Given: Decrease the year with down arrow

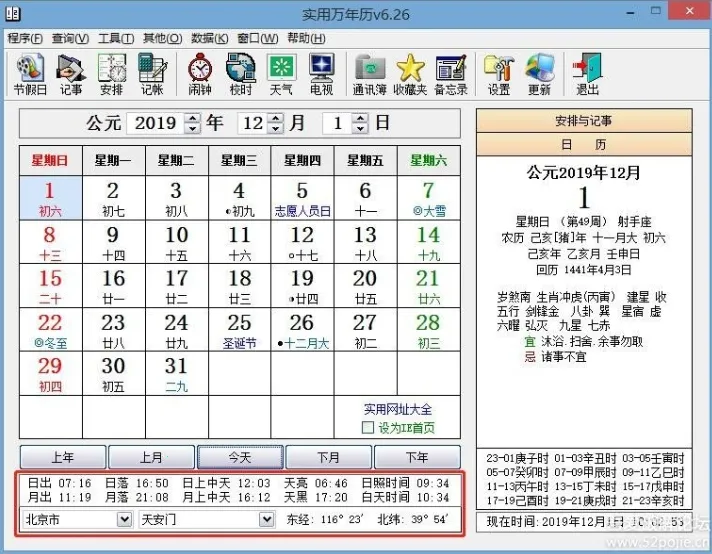Looking at the screenshot, I should [193, 128].
